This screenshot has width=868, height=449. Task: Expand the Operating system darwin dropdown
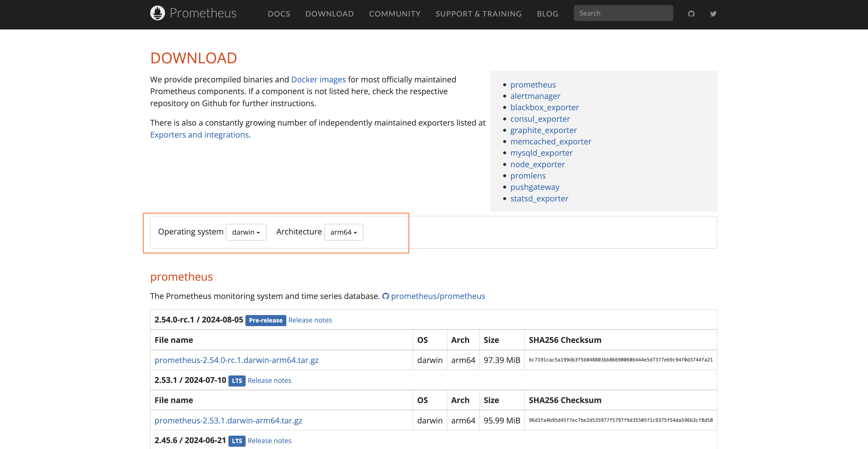(246, 232)
